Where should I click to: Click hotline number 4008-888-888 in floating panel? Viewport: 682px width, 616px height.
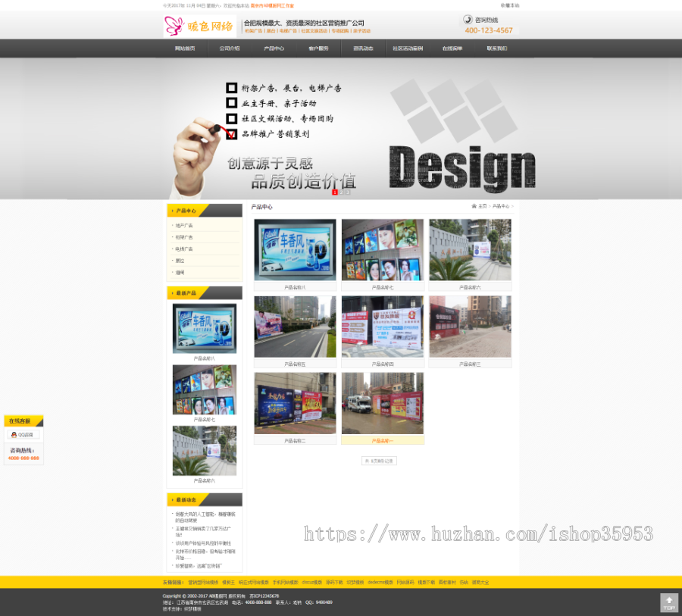coord(23,458)
